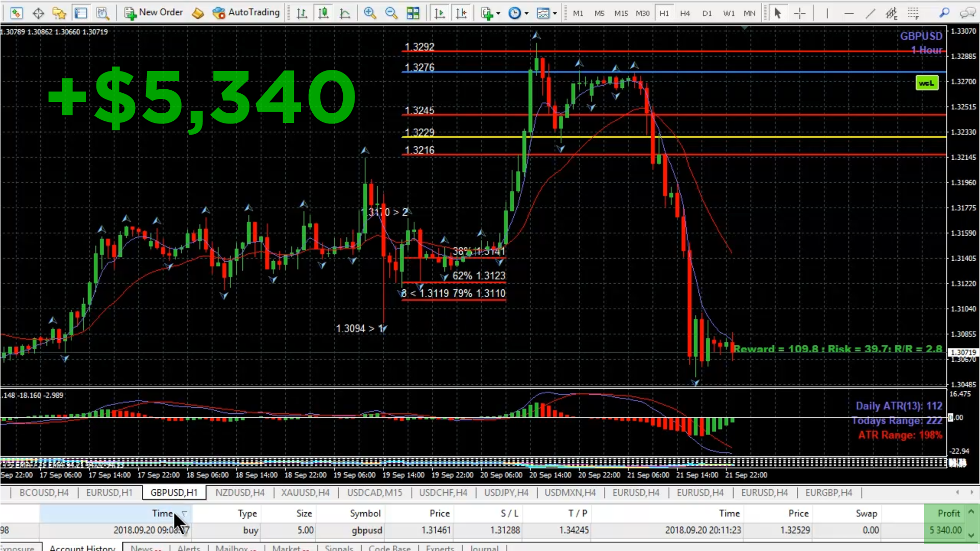Select the H1 timeframe
This screenshot has height=551, width=980.
[x=664, y=13]
